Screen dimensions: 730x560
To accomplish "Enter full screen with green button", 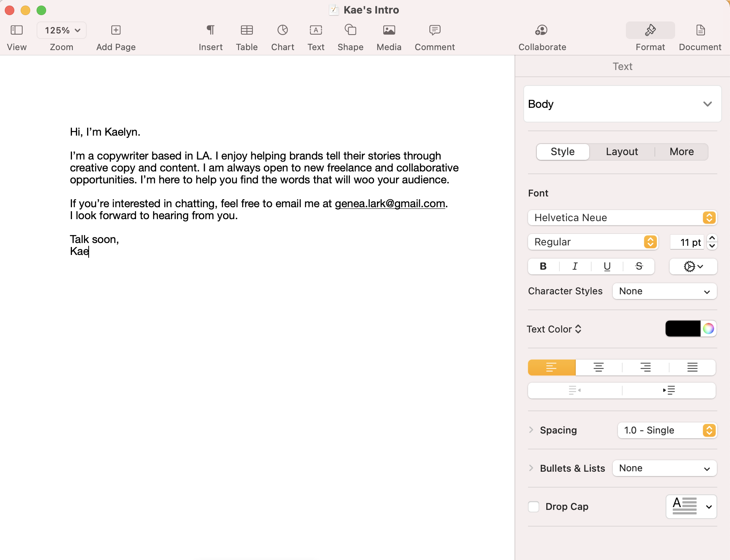I will [41, 10].
